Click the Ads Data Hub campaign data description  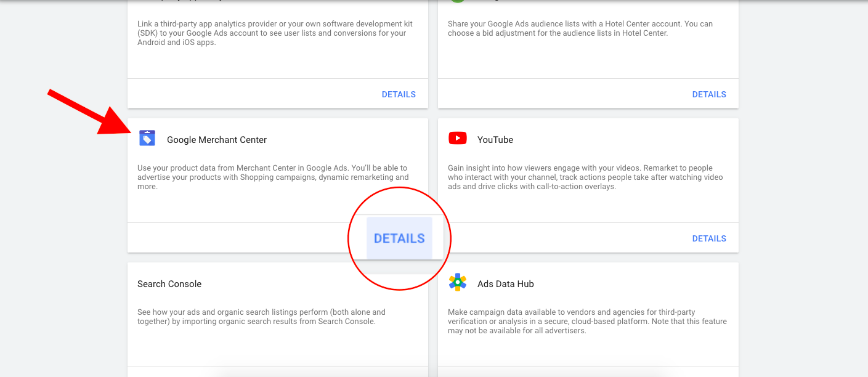[587, 321]
